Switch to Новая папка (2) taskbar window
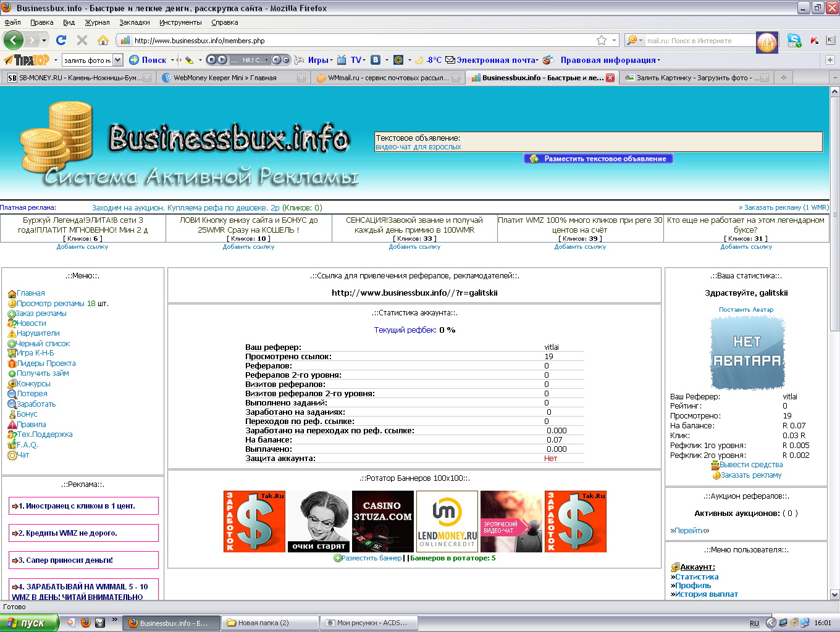 (x=269, y=623)
